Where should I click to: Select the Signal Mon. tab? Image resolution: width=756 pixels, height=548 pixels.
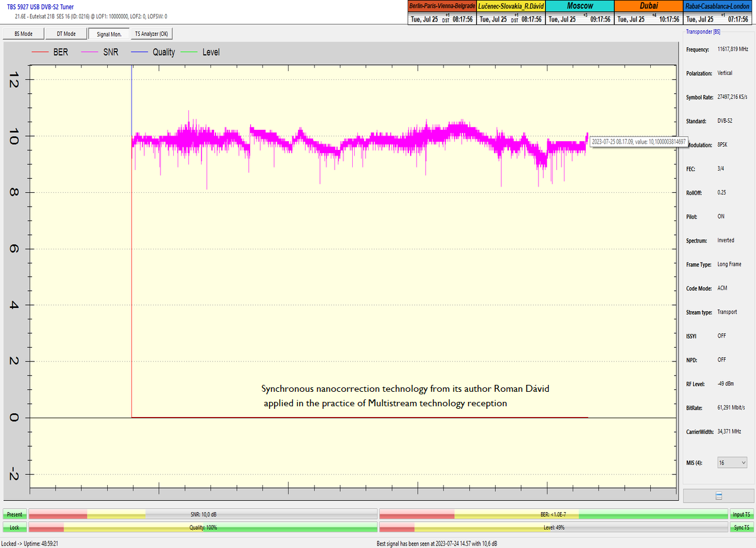(109, 34)
